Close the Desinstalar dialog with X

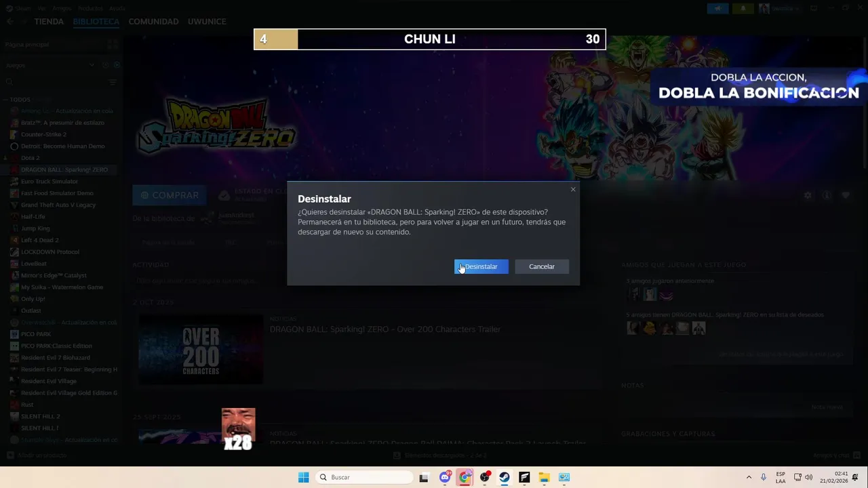coord(573,189)
